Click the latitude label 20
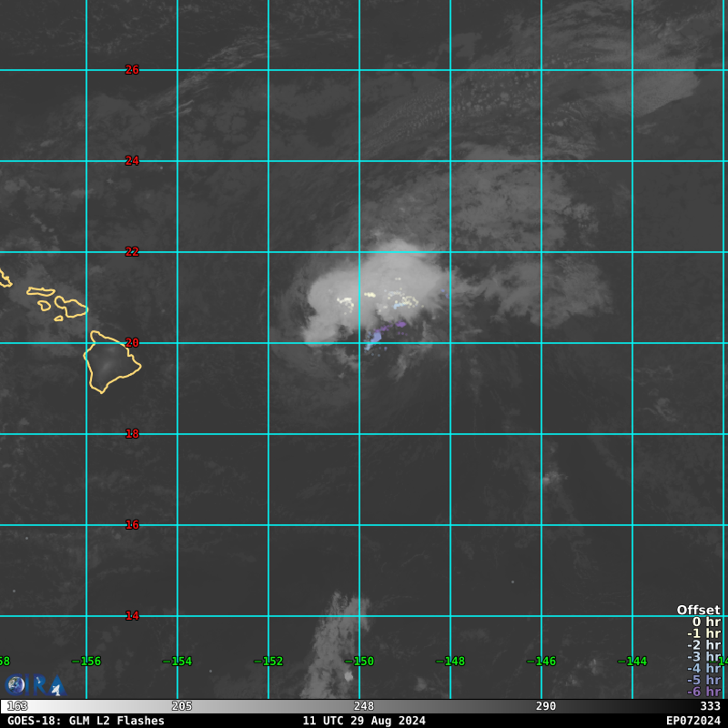This screenshot has height=728, width=728. pyautogui.click(x=132, y=343)
